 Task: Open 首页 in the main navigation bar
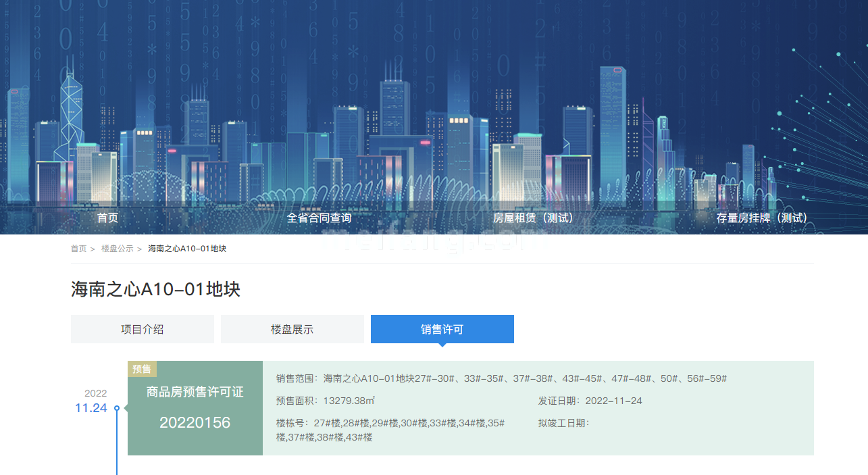(x=107, y=218)
